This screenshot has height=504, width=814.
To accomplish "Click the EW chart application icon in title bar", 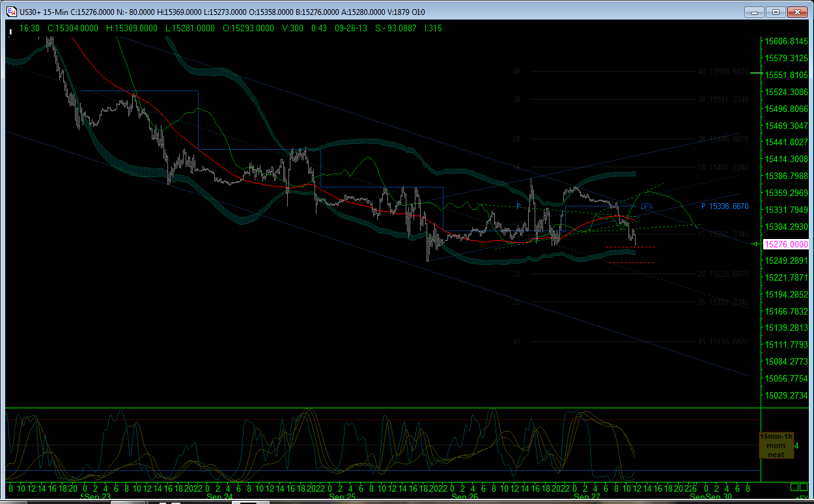I will 11,12.
